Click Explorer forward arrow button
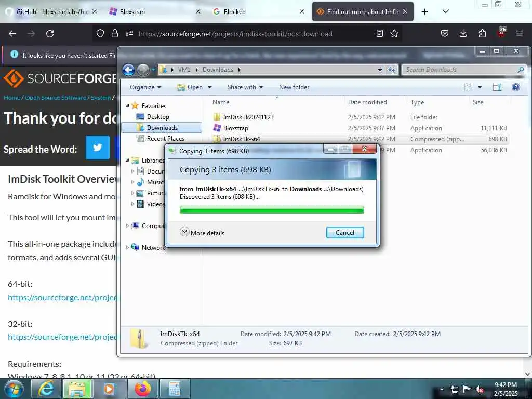The height and width of the screenshot is (399, 532). [x=143, y=70]
